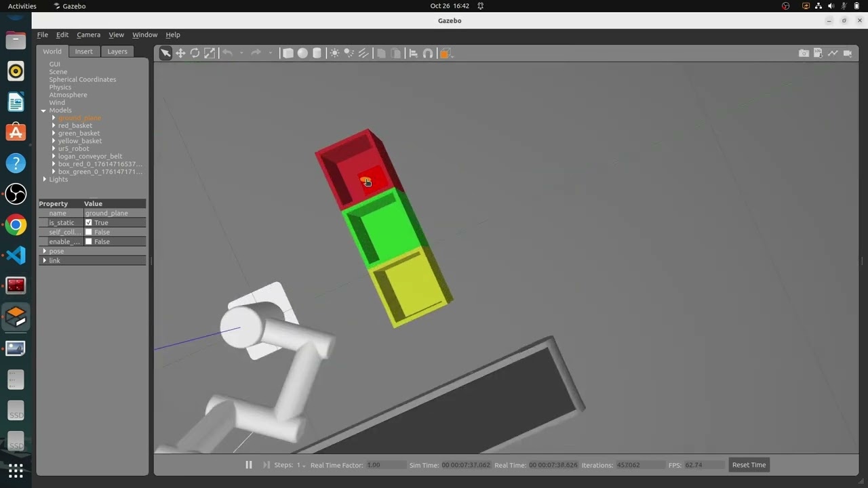Uncheck the is_static checkbox
868x488 pixels.
pos(89,222)
